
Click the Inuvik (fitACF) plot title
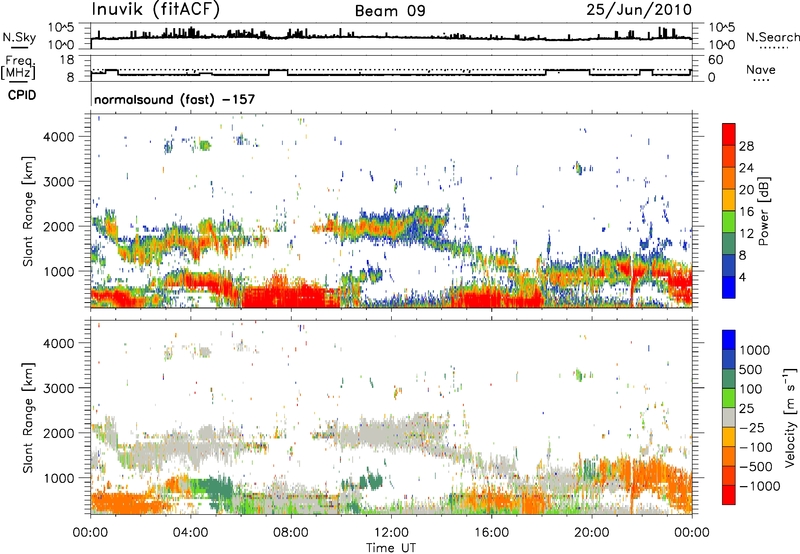[x=156, y=10]
